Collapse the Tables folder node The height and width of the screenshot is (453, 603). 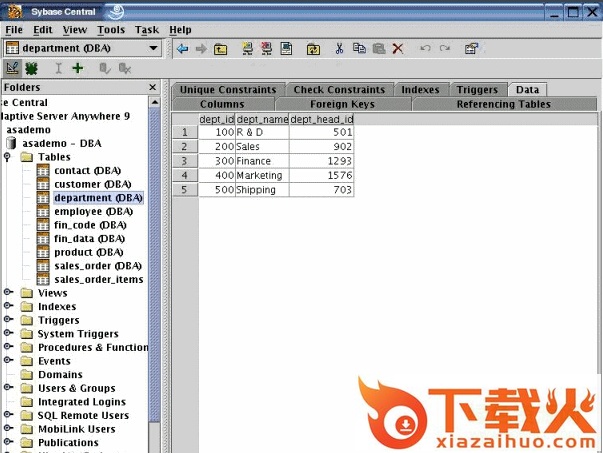(x=8, y=157)
